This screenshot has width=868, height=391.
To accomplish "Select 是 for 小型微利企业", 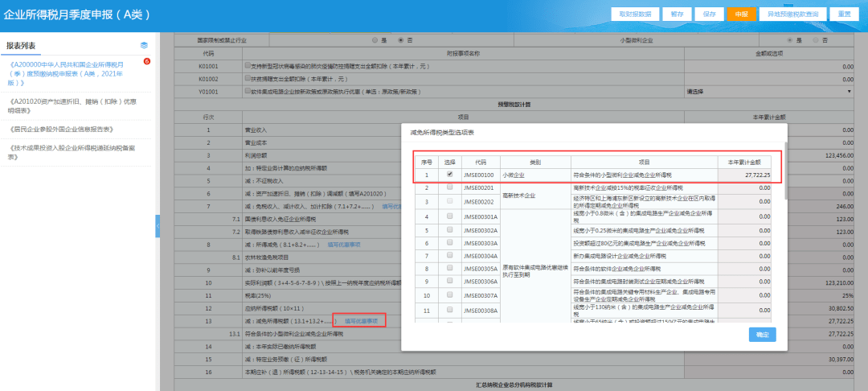I will (x=791, y=40).
